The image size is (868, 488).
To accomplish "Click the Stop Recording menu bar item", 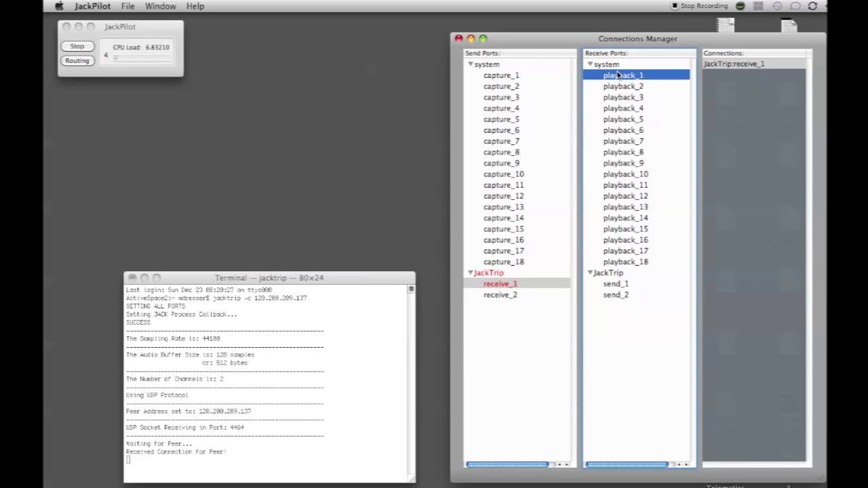I will click(700, 6).
